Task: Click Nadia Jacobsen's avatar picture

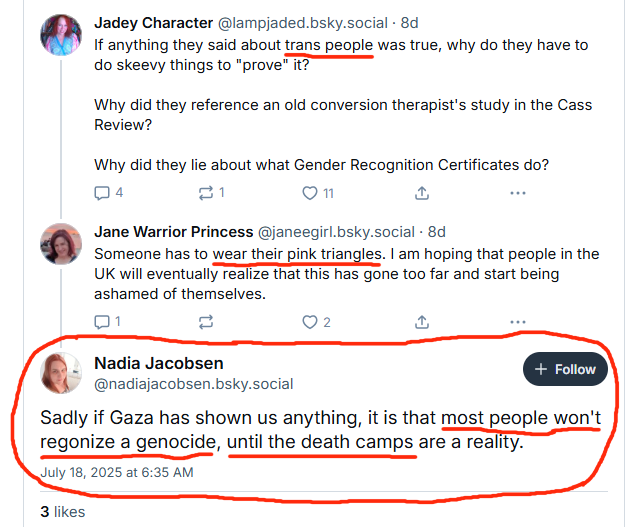Action: pyautogui.click(x=60, y=372)
